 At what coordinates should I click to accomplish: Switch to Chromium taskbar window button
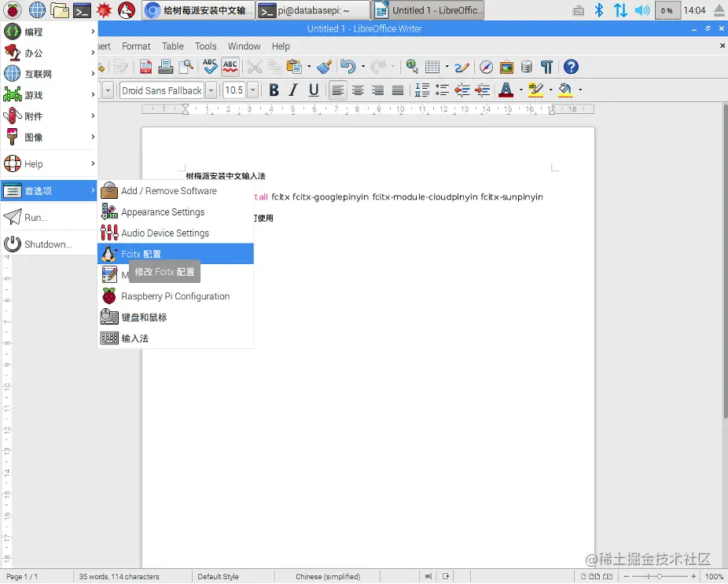tap(199, 10)
